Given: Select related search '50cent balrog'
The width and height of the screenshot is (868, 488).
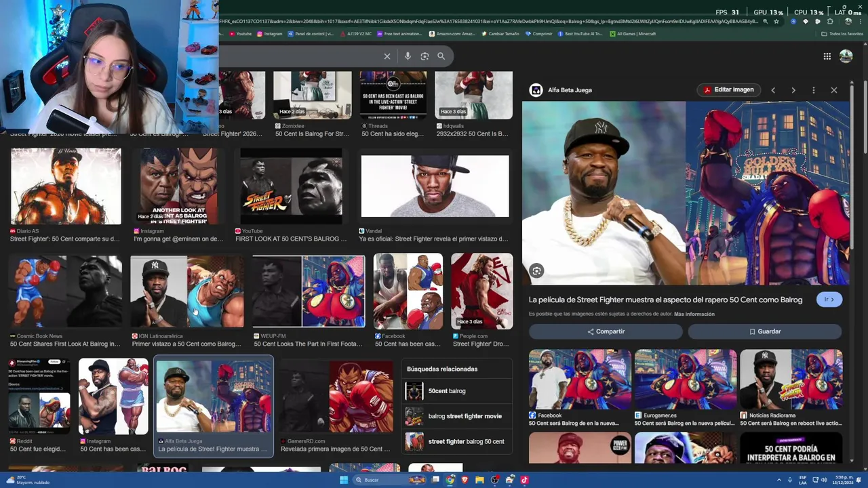Looking at the screenshot, I should tap(456, 391).
